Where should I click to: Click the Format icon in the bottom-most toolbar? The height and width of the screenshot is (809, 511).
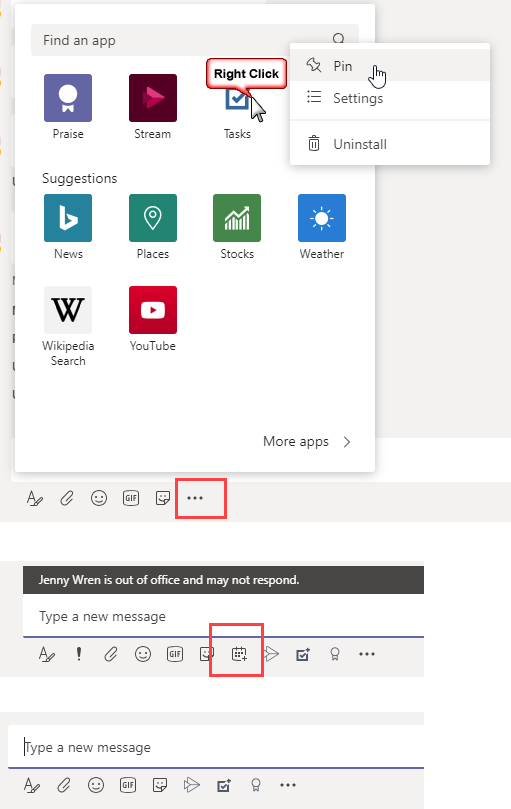(x=32, y=785)
